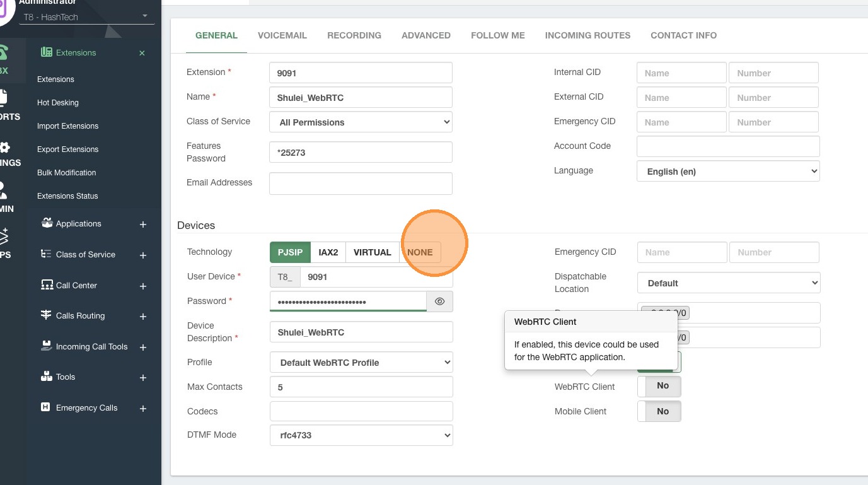Click the Codecs field
This screenshot has width=868, height=485.
pyautogui.click(x=361, y=411)
